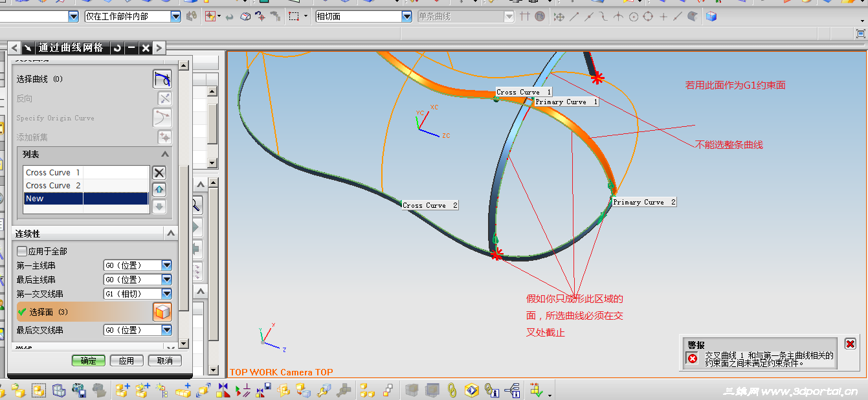Click the 选择曲线 (0) label
Viewport: 868px width, 400px height.
click(39, 79)
